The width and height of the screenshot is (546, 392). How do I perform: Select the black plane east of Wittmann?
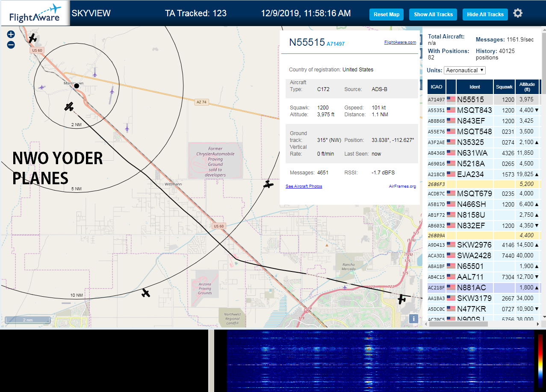pyautogui.click(x=268, y=185)
